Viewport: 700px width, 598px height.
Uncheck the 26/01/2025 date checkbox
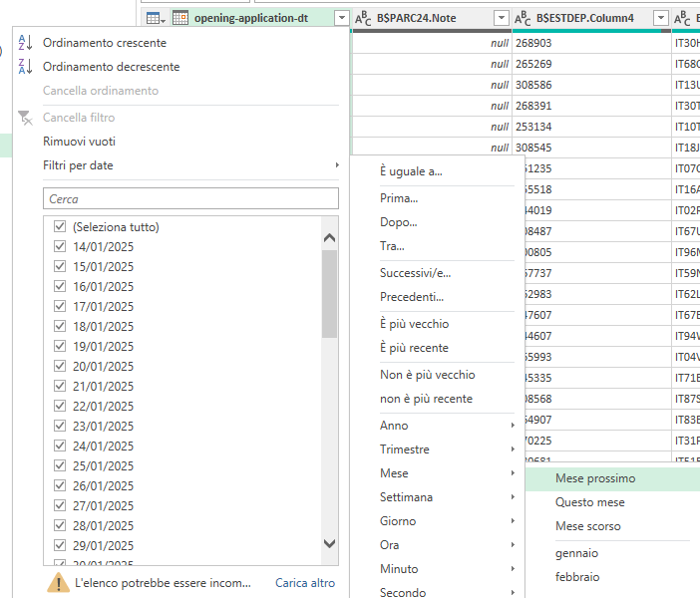[60, 485]
